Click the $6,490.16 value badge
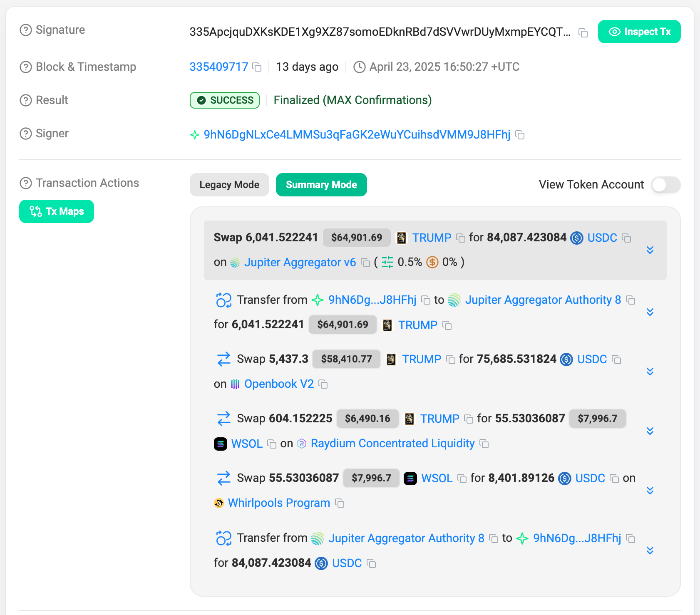 tap(367, 419)
